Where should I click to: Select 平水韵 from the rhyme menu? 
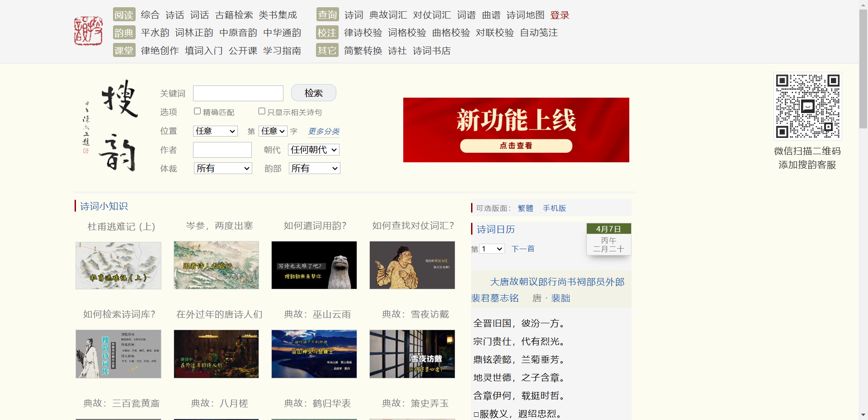pos(154,32)
